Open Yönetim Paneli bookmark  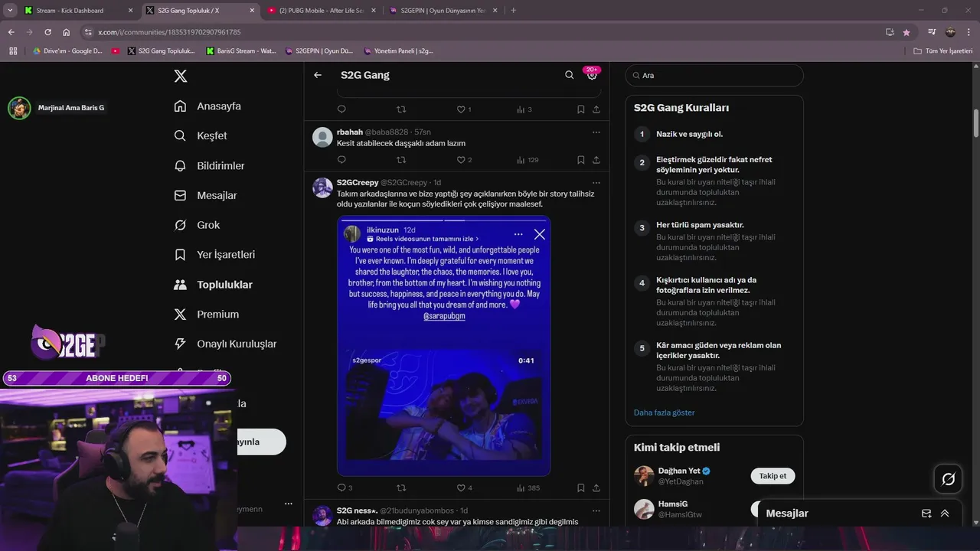tap(398, 51)
